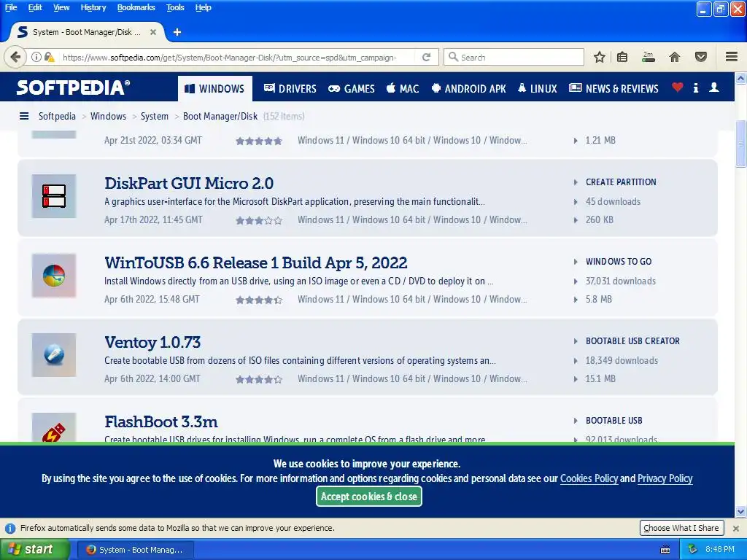Click the Accept cookies & close button
Screen dimensions: 747x560
(x=368, y=496)
